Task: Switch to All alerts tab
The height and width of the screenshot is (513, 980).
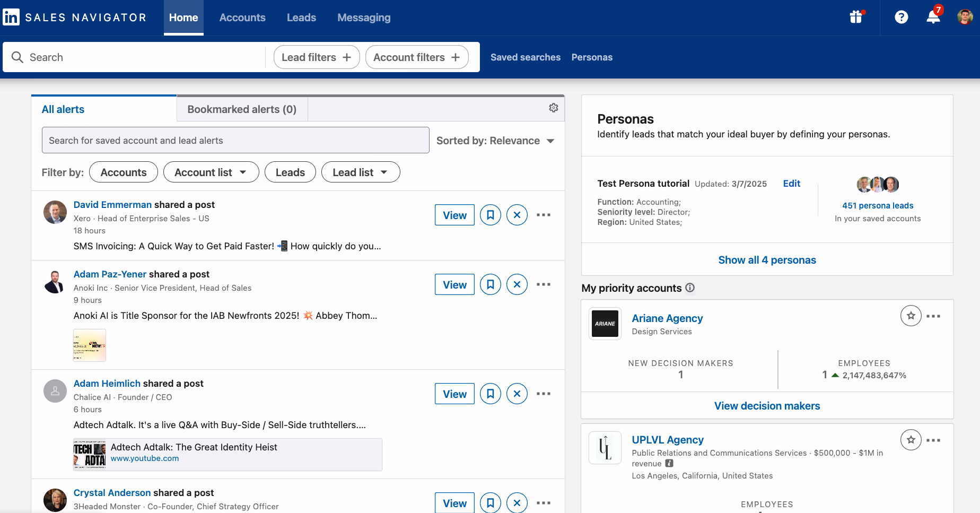Action: (x=104, y=109)
